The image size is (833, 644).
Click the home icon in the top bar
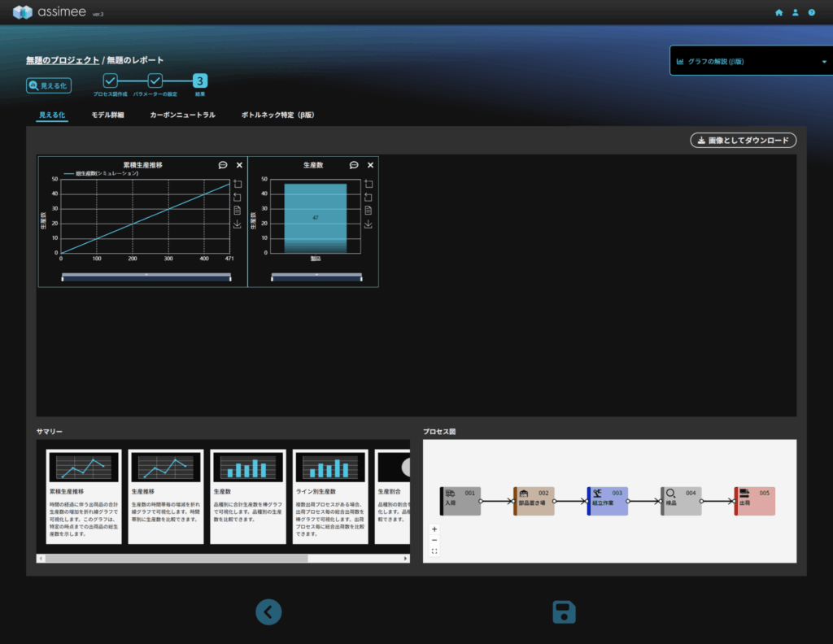tap(778, 13)
